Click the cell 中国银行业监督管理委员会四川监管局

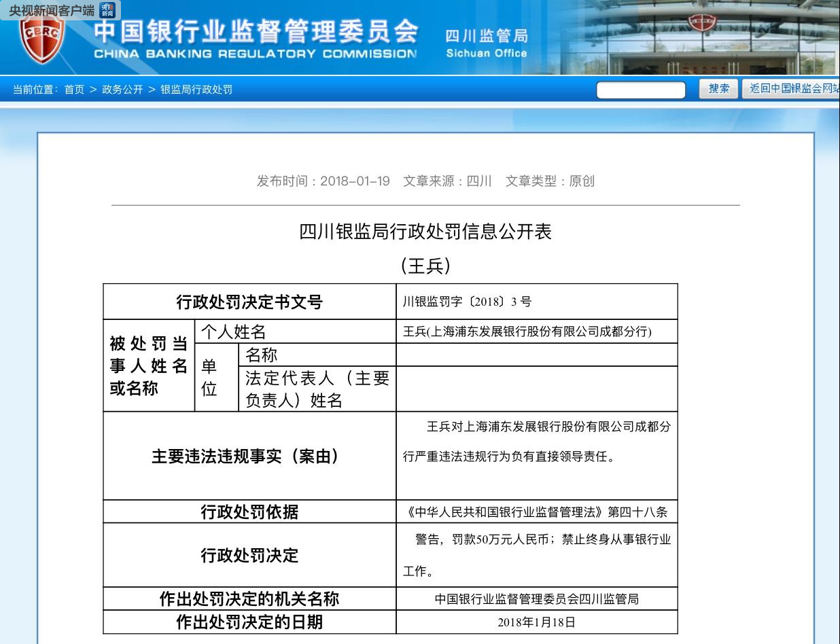pyautogui.click(x=537, y=599)
